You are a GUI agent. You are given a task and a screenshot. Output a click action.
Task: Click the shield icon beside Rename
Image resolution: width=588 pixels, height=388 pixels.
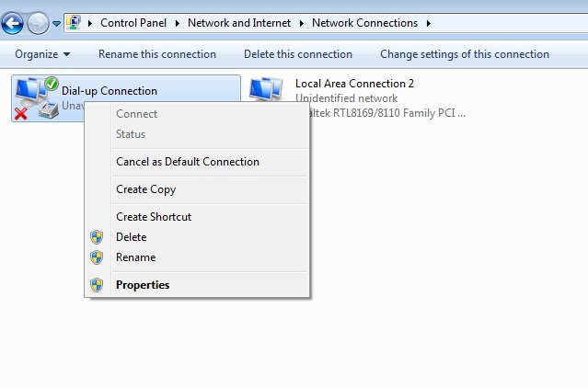97,257
